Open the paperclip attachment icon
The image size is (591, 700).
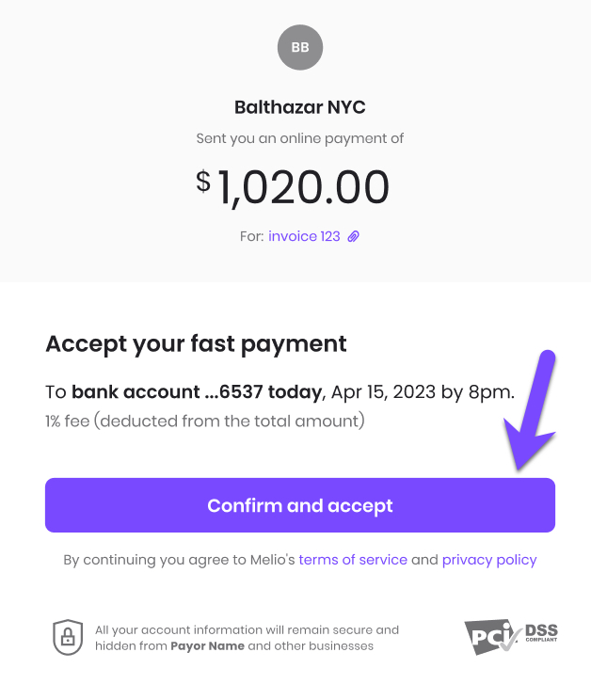[x=354, y=236]
